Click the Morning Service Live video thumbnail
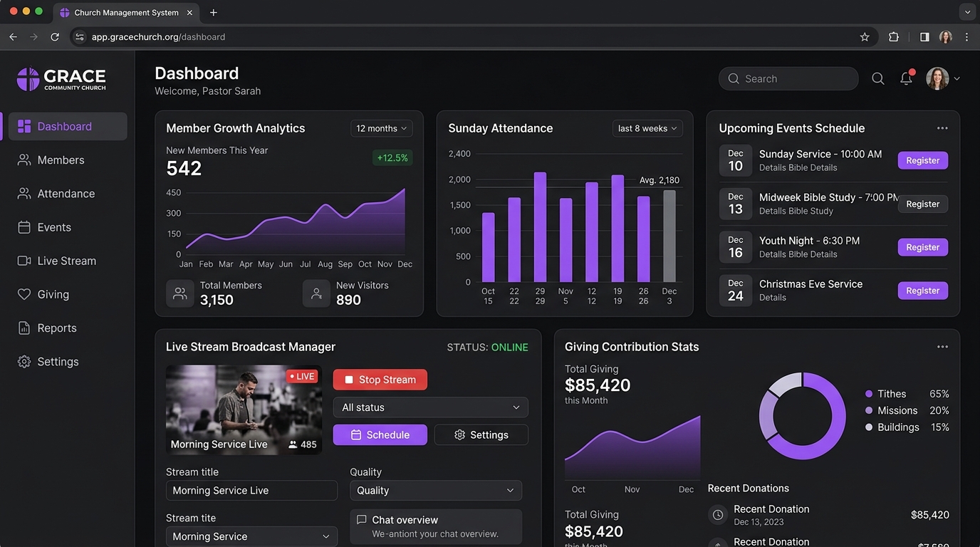 (244, 410)
